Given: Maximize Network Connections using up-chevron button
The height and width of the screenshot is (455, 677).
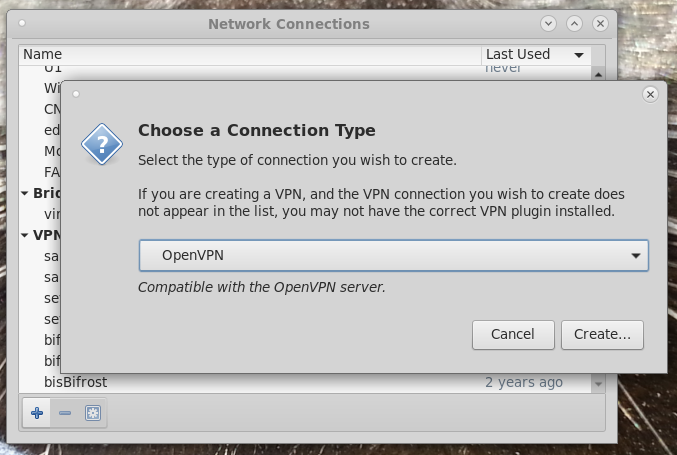Looking at the screenshot, I should tap(574, 23).
